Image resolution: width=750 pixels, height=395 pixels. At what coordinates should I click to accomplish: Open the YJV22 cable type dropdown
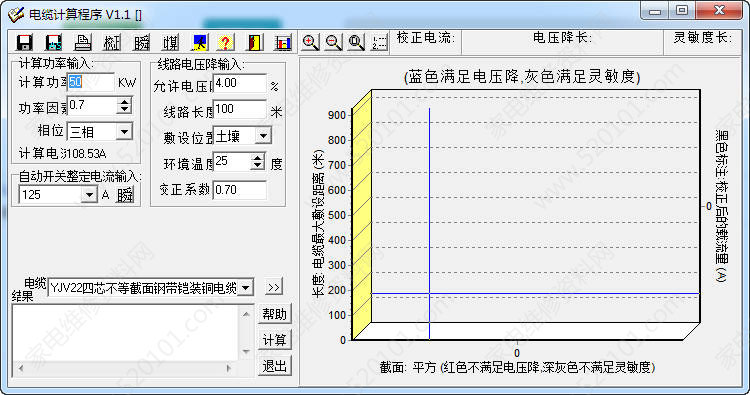(245, 287)
